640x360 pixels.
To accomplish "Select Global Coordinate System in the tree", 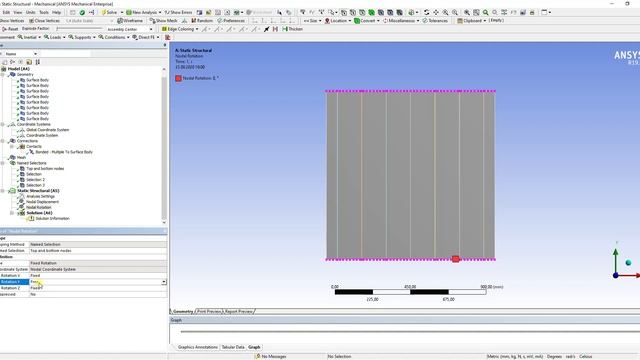I will (47, 130).
